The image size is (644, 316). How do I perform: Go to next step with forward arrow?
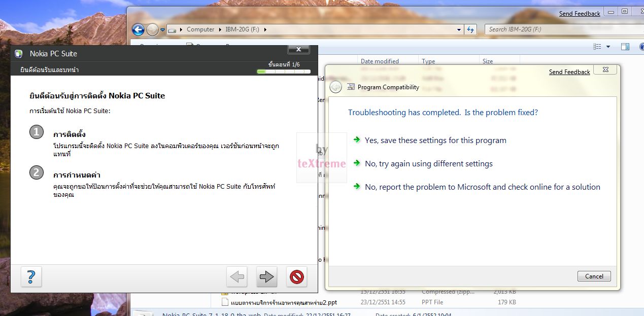pyautogui.click(x=266, y=277)
